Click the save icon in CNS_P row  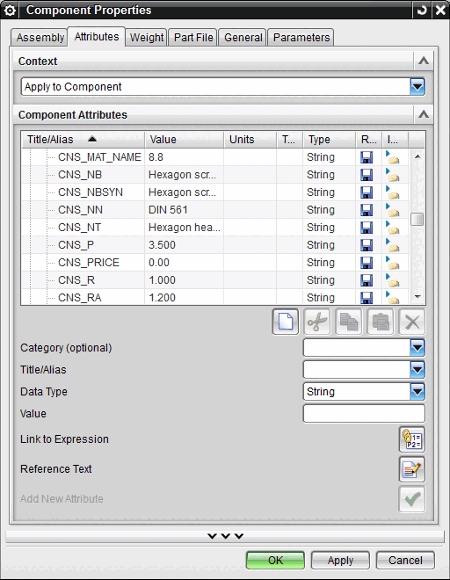pos(366,245)
